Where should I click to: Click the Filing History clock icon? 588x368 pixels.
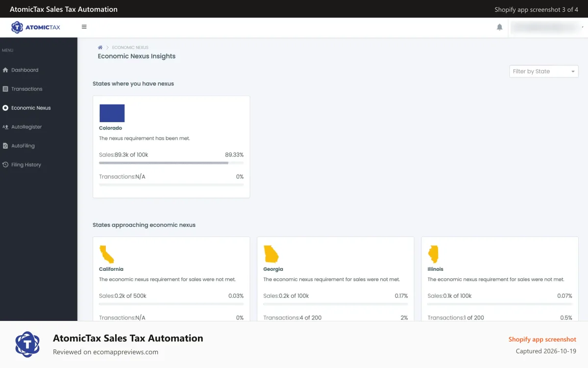5,165
